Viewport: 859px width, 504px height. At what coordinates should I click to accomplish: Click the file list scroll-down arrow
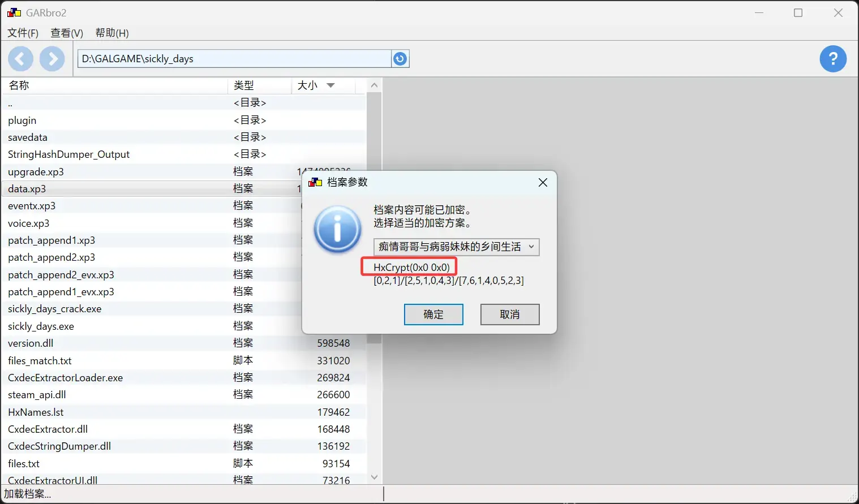point(374,477)
